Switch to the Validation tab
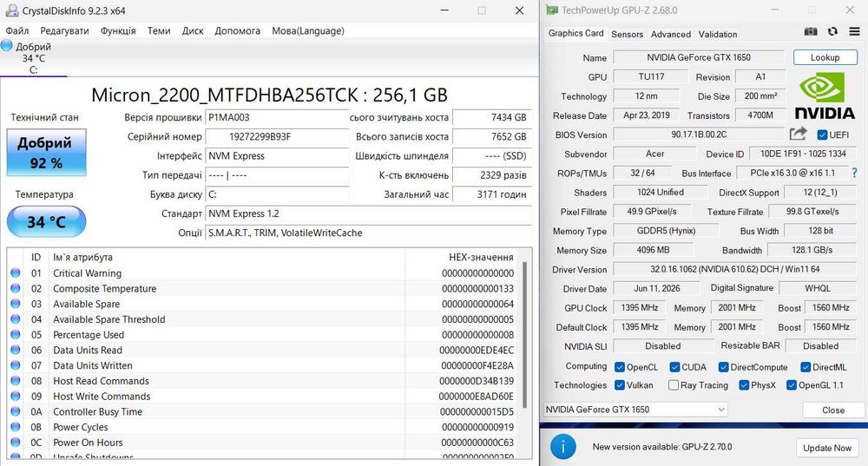This screenshot has width=868, height=466. (x=718, y=35)
